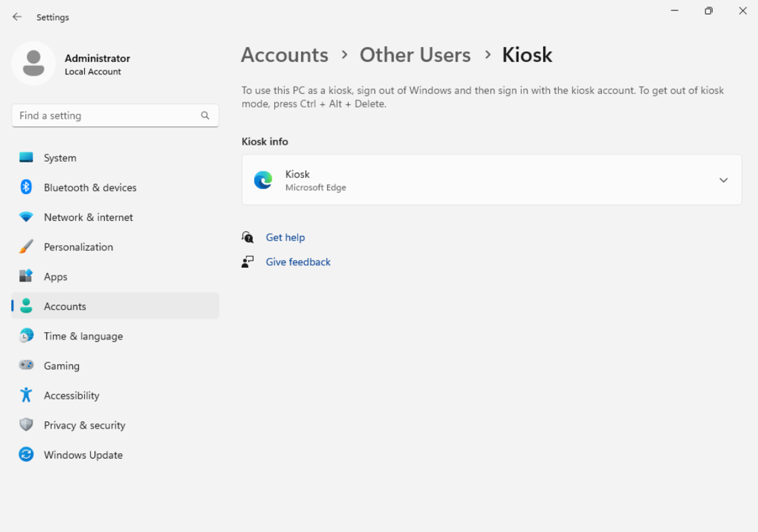
Task: Click the Microsoft Edge kiosk icon
Action: (x=263, y=180)
